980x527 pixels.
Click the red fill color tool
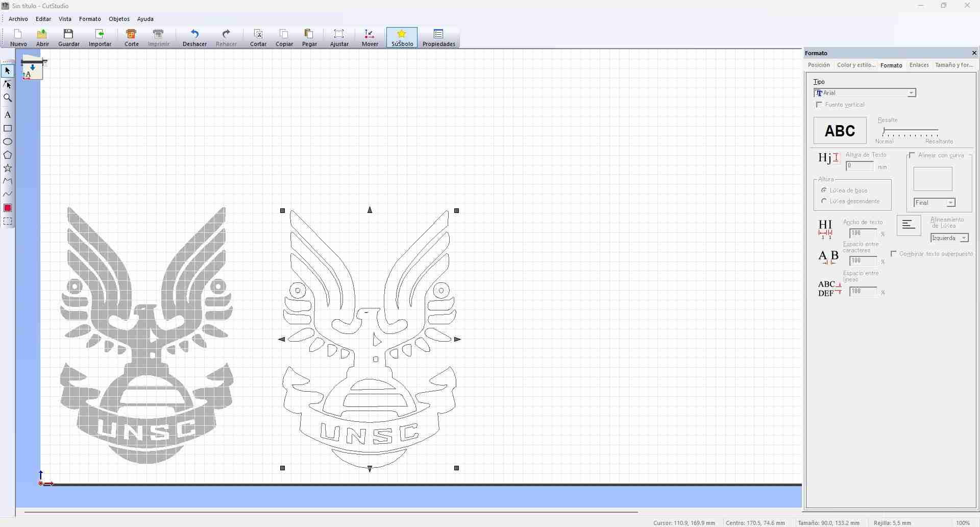coord(8,208)
